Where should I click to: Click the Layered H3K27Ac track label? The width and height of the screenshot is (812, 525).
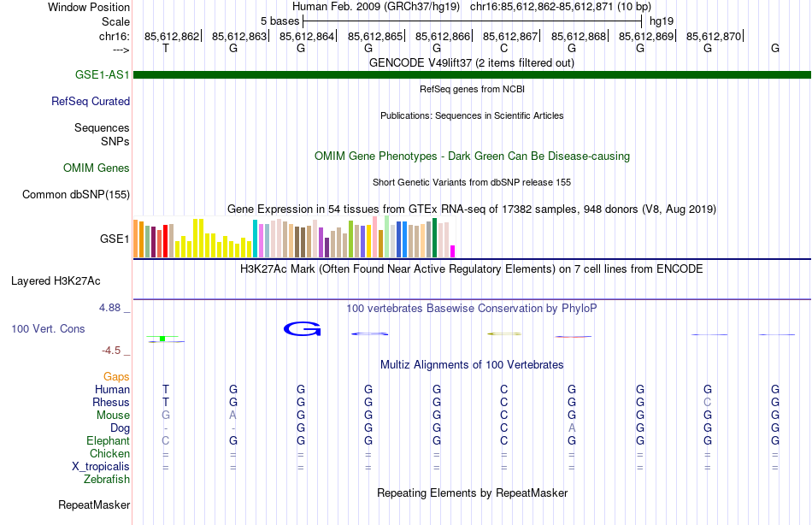click(56, 281)
